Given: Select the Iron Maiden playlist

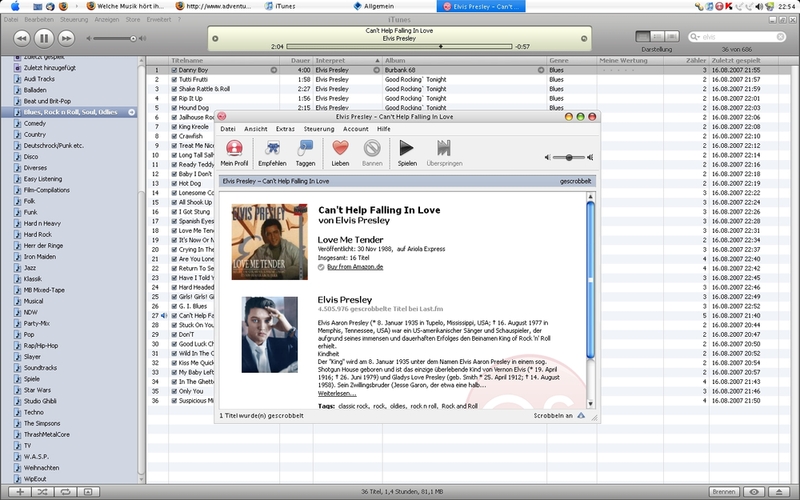Looking at the screenshot, I should coord(40,257).
